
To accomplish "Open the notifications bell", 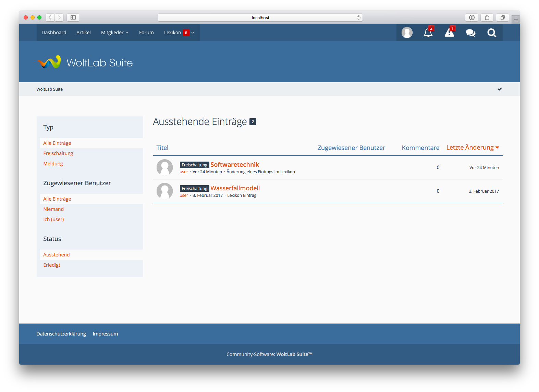I will pyautogui.click(x=428, y=33).
